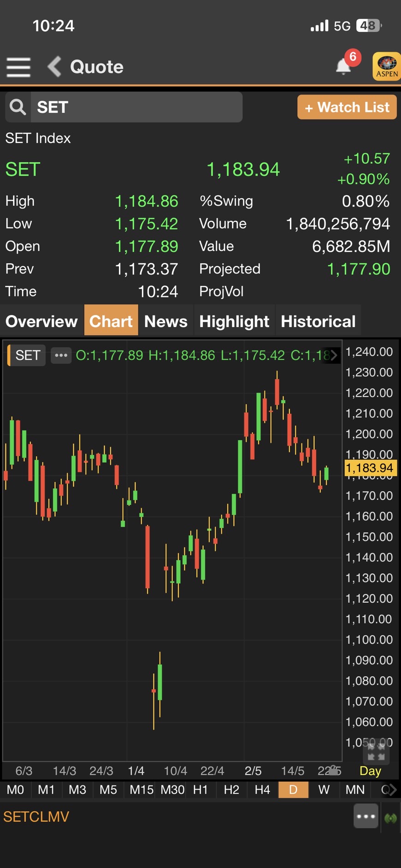Click the 1/4 date axis label

tap(136, 771)
